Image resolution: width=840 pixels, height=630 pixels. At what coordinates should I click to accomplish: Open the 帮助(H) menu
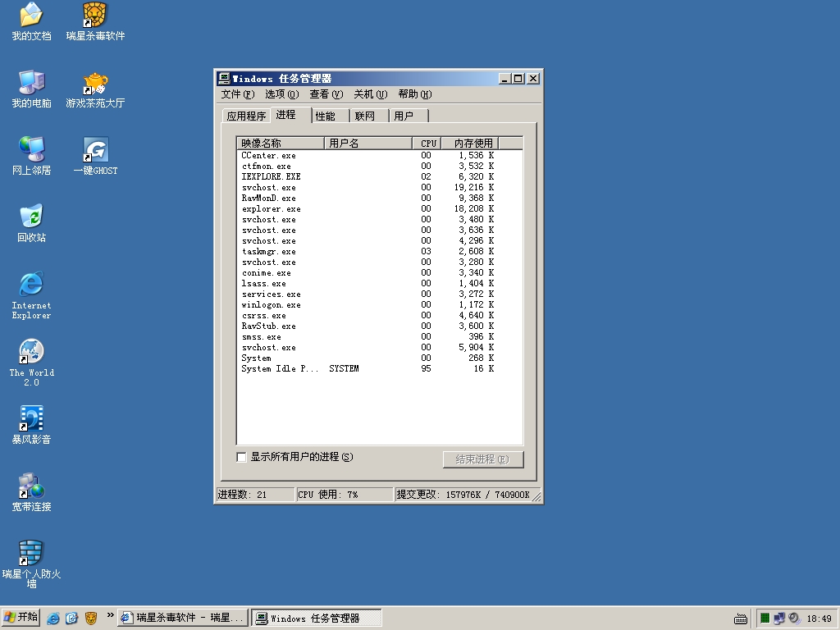coord(414,94)
